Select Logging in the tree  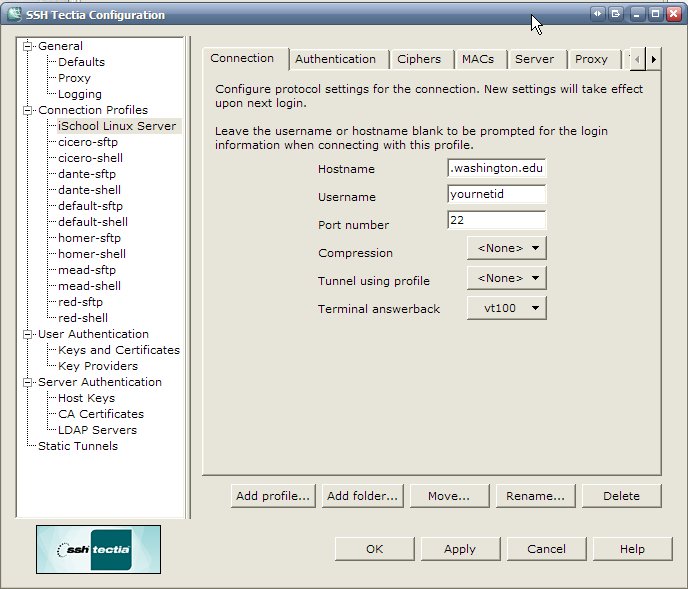pyautogui.click(x=80, y=94)
